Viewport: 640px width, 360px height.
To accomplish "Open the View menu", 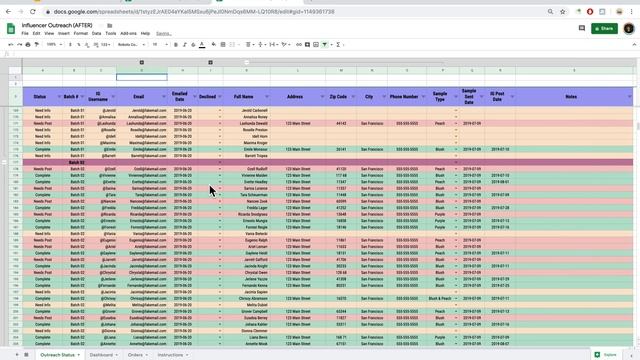I will 49,33.
